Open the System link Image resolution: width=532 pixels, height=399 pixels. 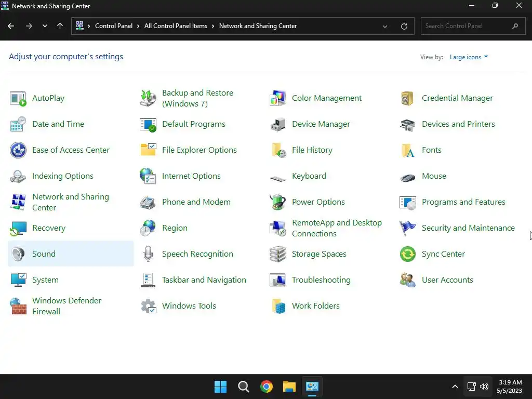[x=46, y=280]
